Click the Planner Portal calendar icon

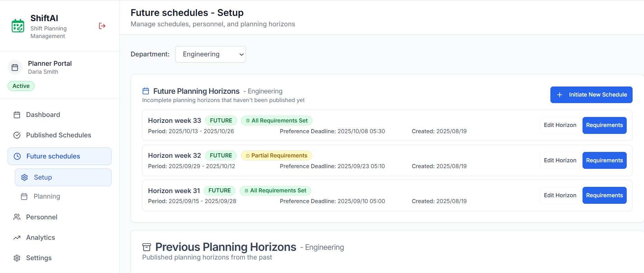(x=15, y=67)
